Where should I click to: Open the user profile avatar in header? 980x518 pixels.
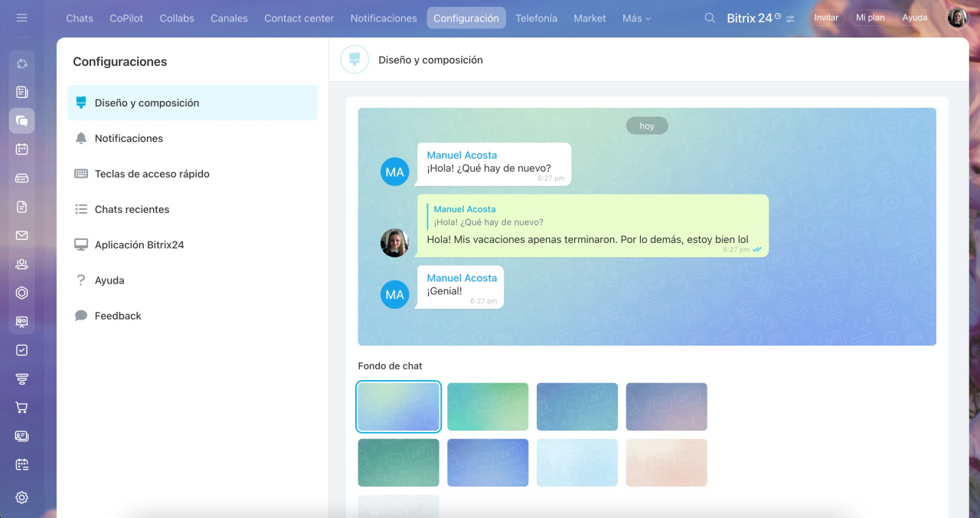pos(957,18)
